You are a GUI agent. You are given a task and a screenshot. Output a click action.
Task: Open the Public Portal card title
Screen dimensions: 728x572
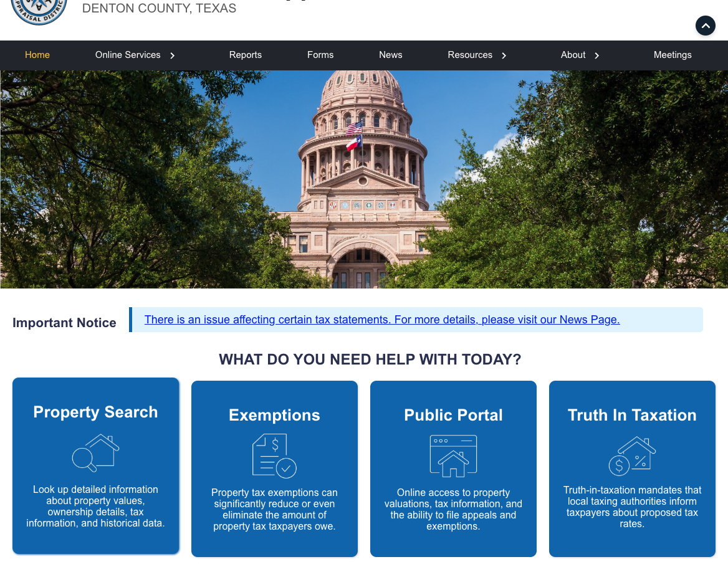pyautogui.click(x=453, y=415)
